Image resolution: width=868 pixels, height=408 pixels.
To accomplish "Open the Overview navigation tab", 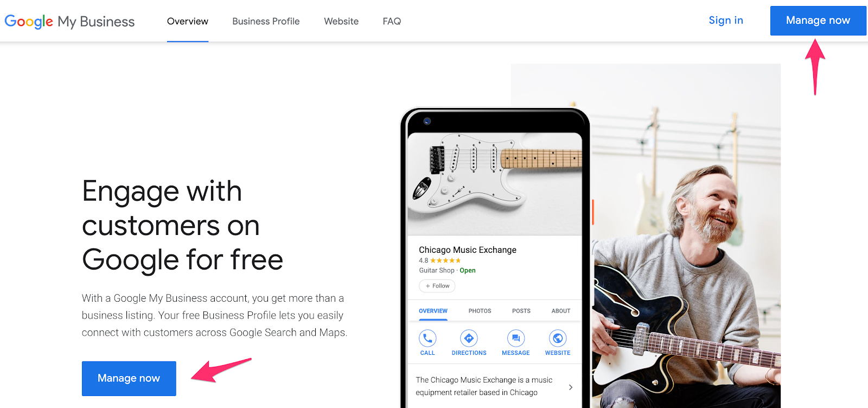I will coord(188,21).
